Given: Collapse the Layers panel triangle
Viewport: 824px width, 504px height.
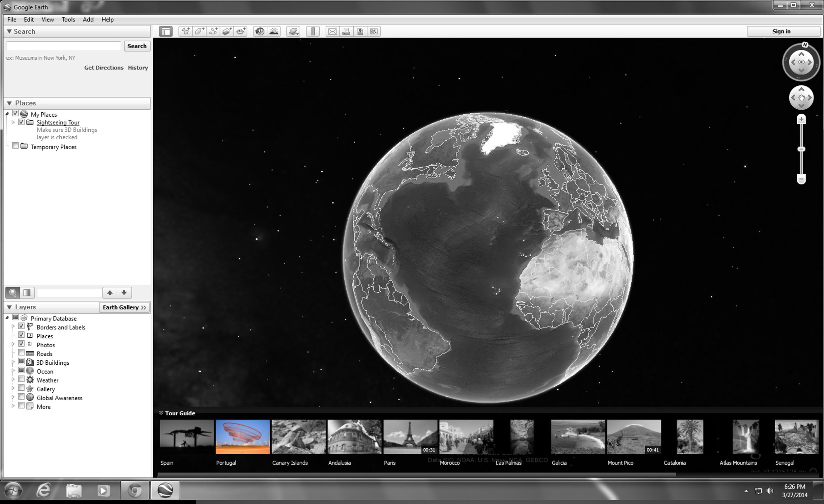Looking at the screenshot, I should click(x=9, y=307).
